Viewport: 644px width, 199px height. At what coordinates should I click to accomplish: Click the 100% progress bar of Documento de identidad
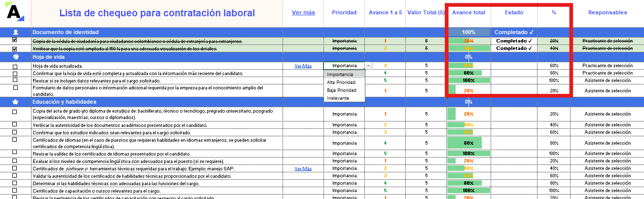tap(468, 32)
